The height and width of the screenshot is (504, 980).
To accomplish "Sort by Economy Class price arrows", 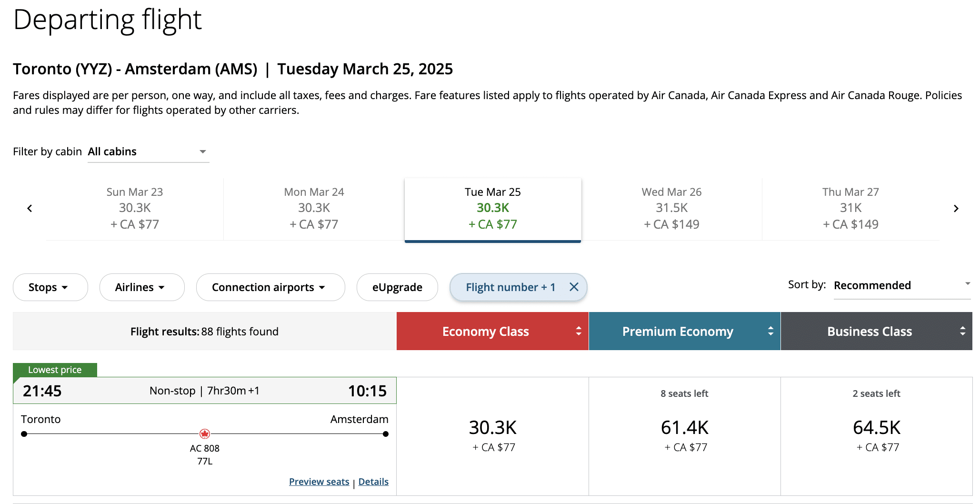I will tap(579, 331).
